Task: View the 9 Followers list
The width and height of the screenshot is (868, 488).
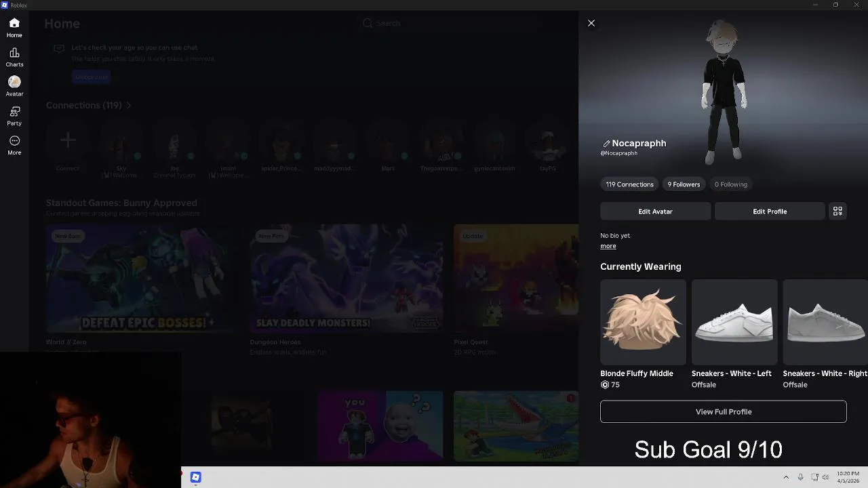Action: click(x=684, y=184)
